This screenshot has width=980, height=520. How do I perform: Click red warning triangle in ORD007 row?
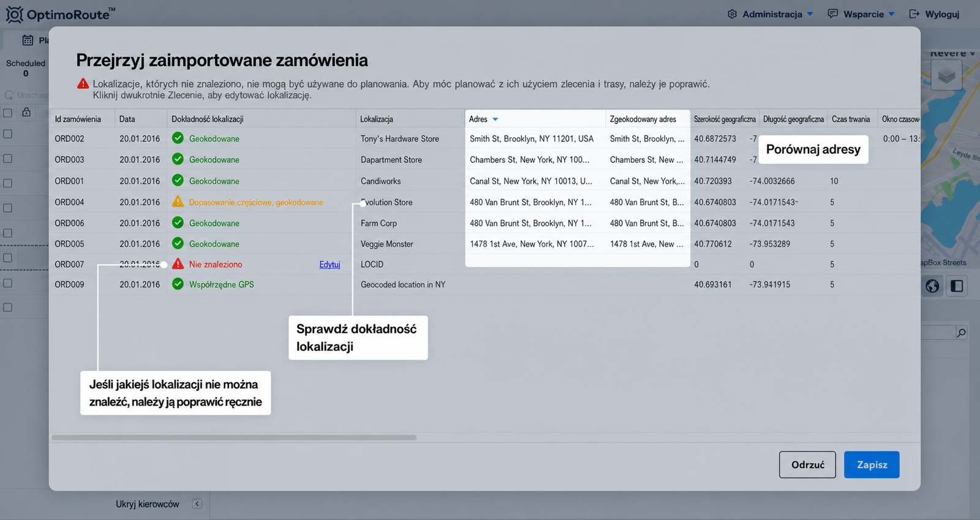(x=178, y=264)
